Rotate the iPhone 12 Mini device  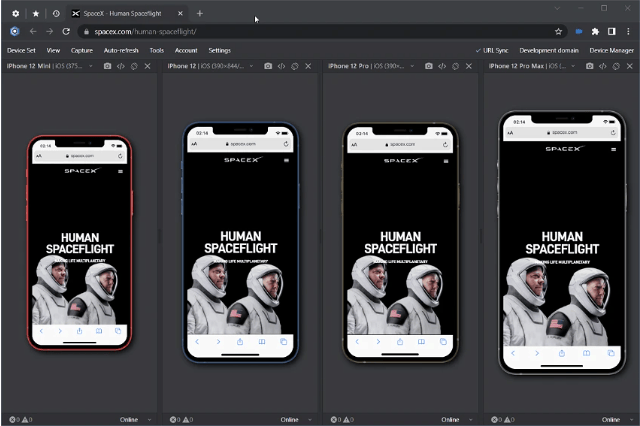click(134, 66)
